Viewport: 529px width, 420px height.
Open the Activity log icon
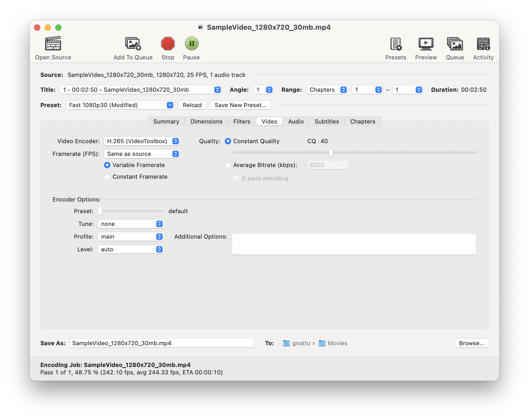(x=483, y=44)
